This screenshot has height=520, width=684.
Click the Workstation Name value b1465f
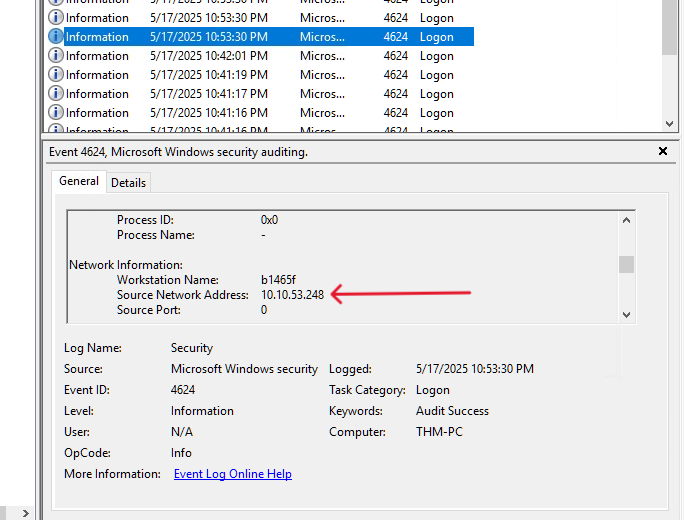pos(279,280)
